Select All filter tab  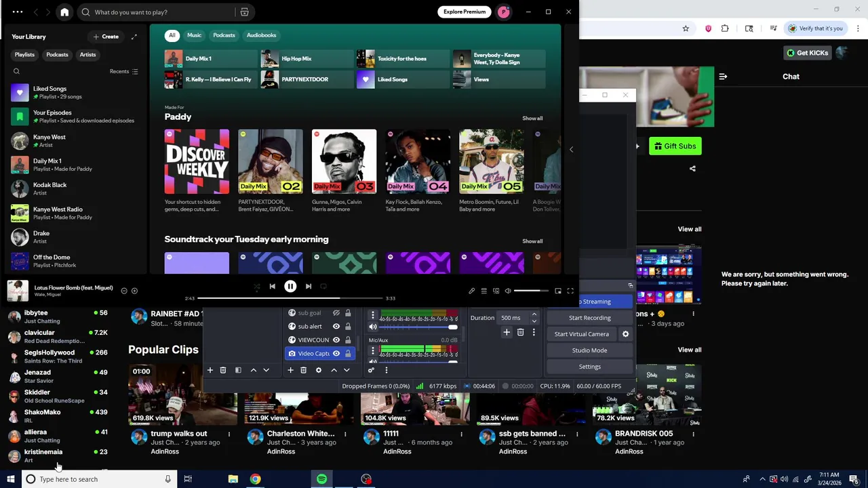pyautogui.click(x=172, y=35)
